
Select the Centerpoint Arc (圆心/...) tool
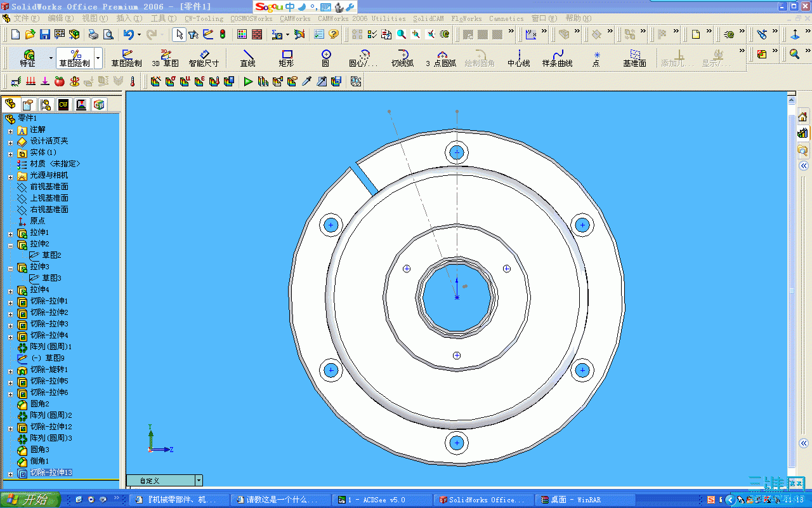(363, 58)
